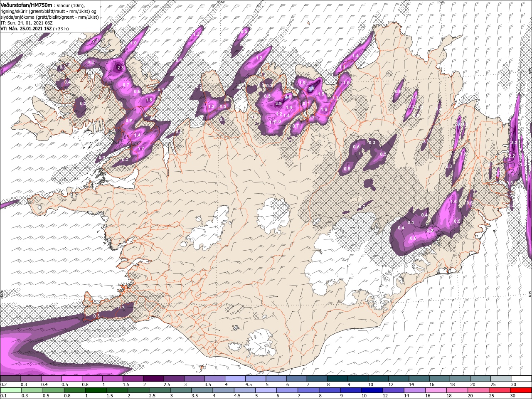Select the white snow scale swatch at 30
The image size is (532, 399).
tap(521, 378)
